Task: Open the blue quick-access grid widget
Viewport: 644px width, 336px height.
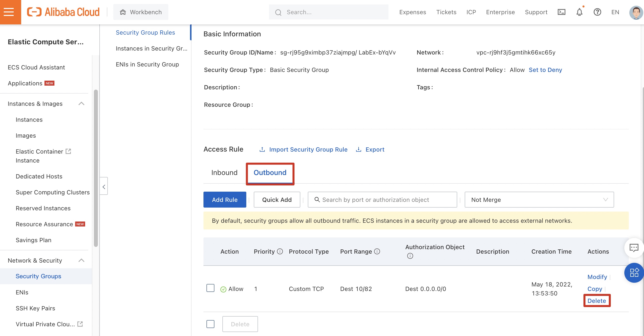Action: click(634, 273)
